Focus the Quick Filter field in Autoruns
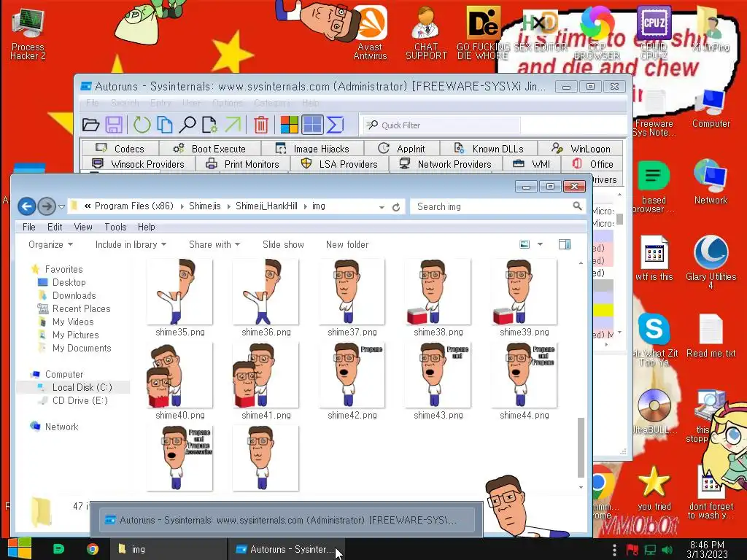Viewport: 747px width, 560px height. point(441,125)
